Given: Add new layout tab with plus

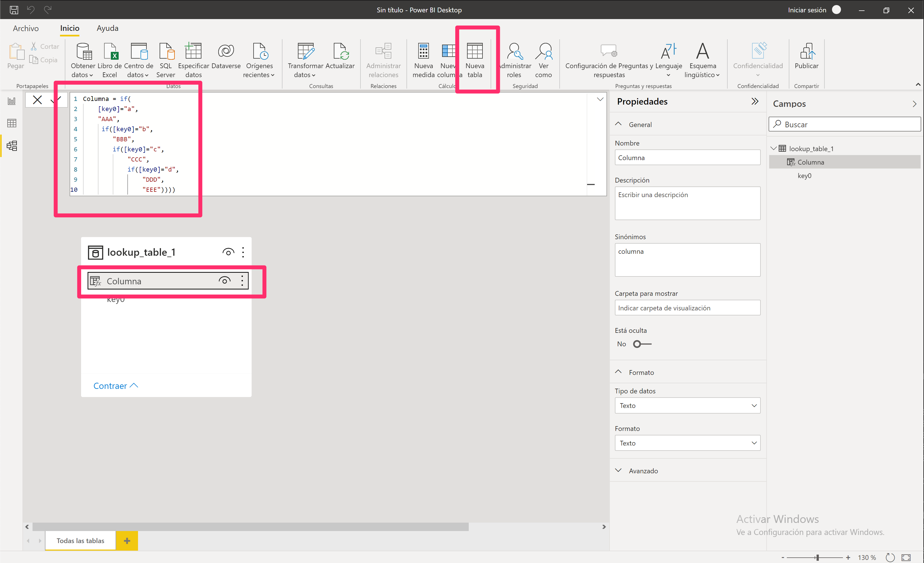Looking at the screenshot, I should coord(127,541).
